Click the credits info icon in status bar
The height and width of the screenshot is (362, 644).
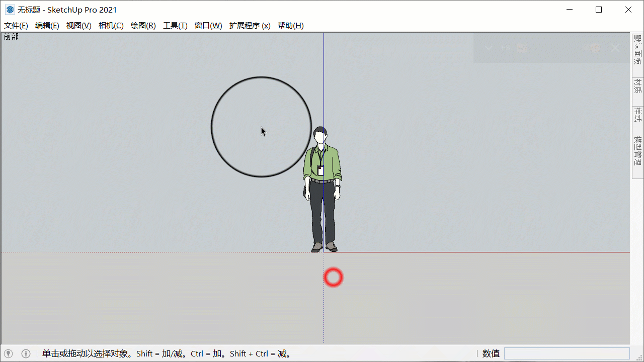point(26,353)
